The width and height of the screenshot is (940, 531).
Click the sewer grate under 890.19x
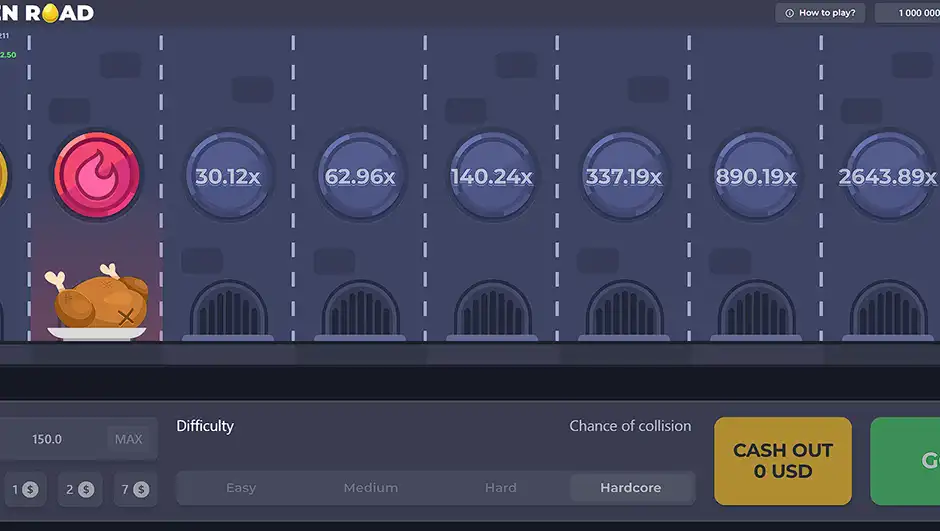click(756, 310)
